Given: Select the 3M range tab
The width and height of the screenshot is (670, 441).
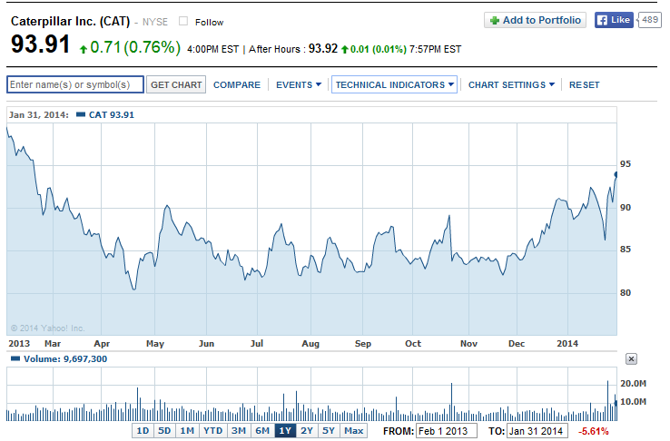Looking at the screenshot, I should pos(238,431).
